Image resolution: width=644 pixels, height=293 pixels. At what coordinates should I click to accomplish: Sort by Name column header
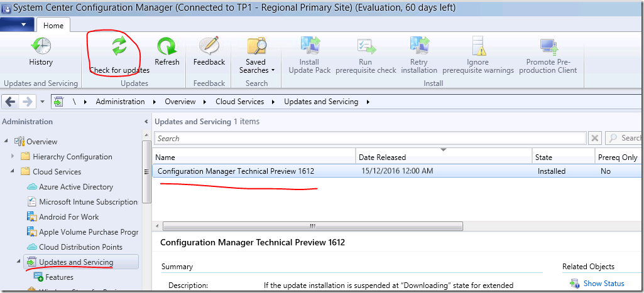click(x=254, y=157)
